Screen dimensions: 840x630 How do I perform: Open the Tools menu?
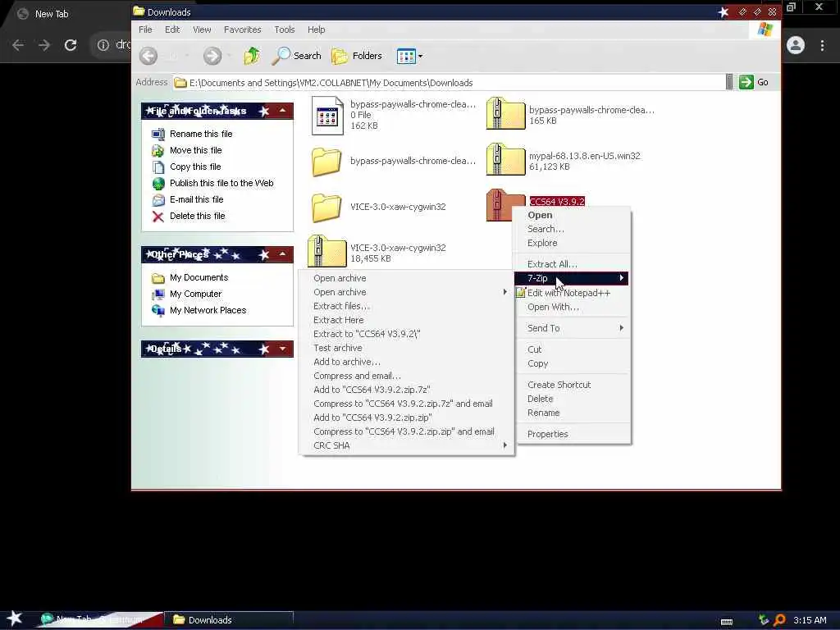[x=285, y=30]
